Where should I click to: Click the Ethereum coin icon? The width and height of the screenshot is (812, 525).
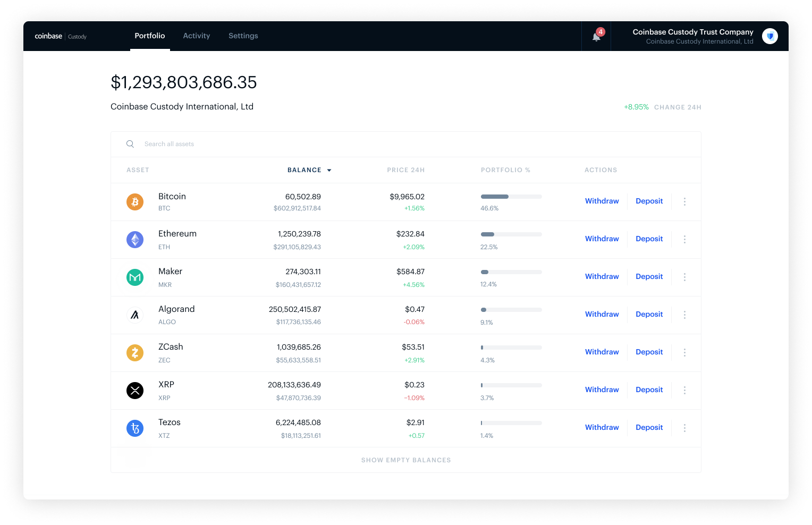tap(135, 240)
